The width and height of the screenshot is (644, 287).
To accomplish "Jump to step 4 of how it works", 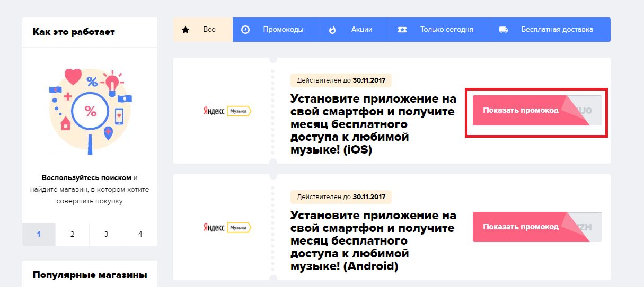I will 140,234.
